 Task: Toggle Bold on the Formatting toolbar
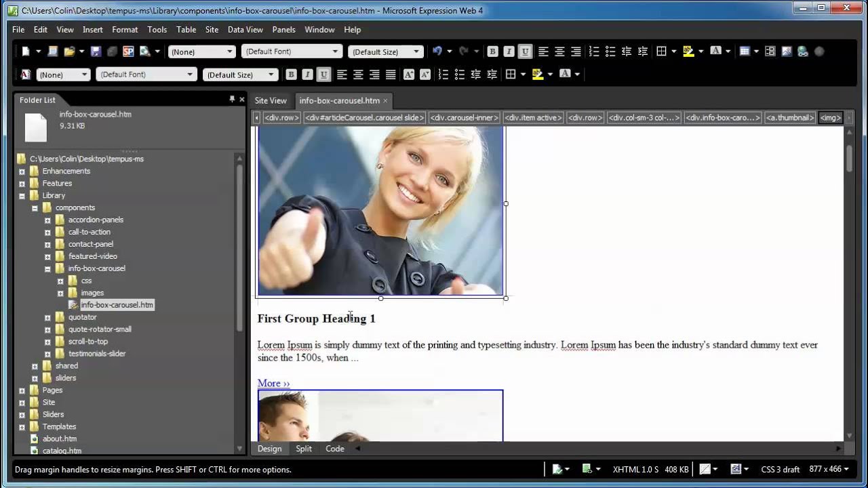pos(291,75)
